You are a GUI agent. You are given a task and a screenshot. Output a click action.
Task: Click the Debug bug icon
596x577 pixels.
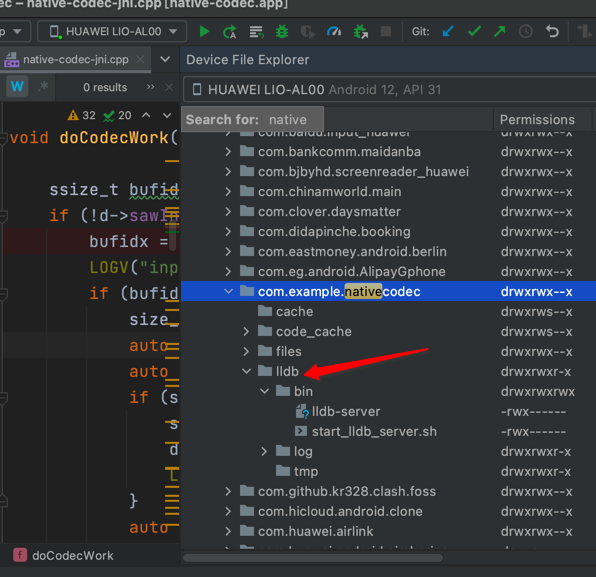282,32
